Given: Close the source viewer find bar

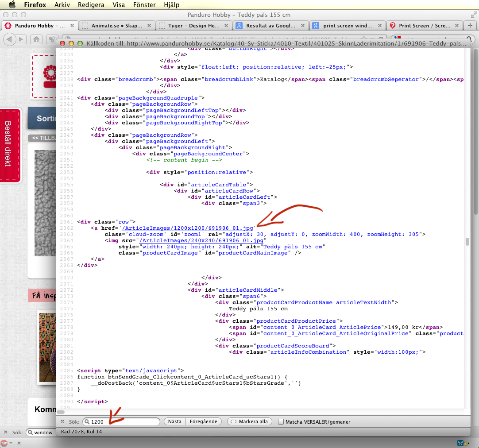Looking at the screenshot, I should coord(62,421).
